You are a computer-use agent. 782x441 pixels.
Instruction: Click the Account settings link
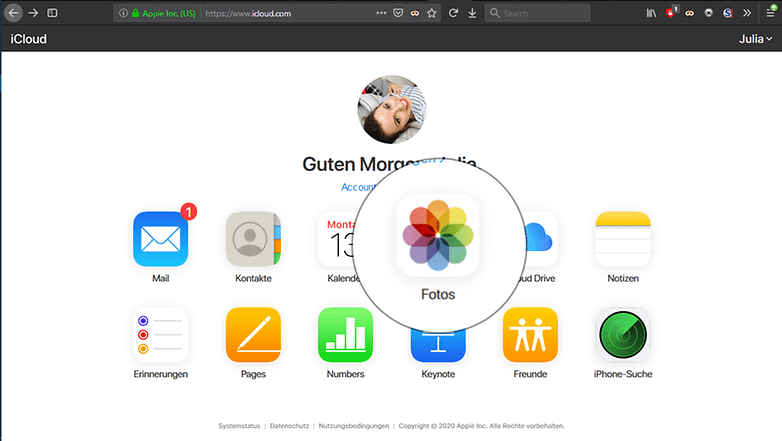pyautogui.click(x=358, y=187)
